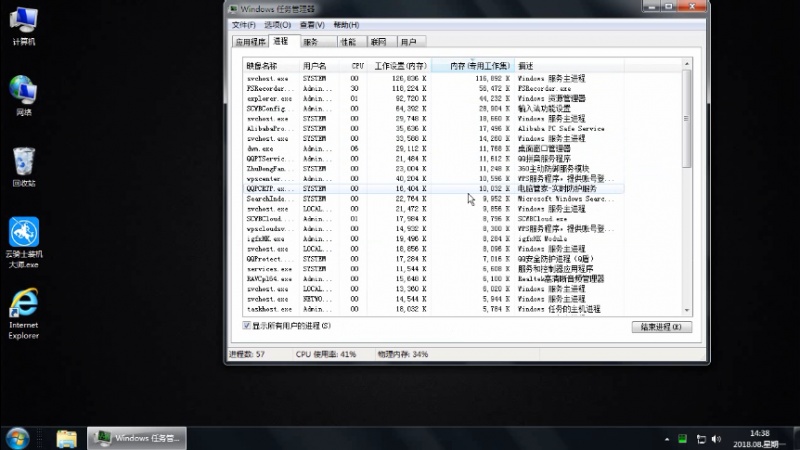Switch to the 用户 tab
This screenshot has width=800, height=450.
pos(411,42)
